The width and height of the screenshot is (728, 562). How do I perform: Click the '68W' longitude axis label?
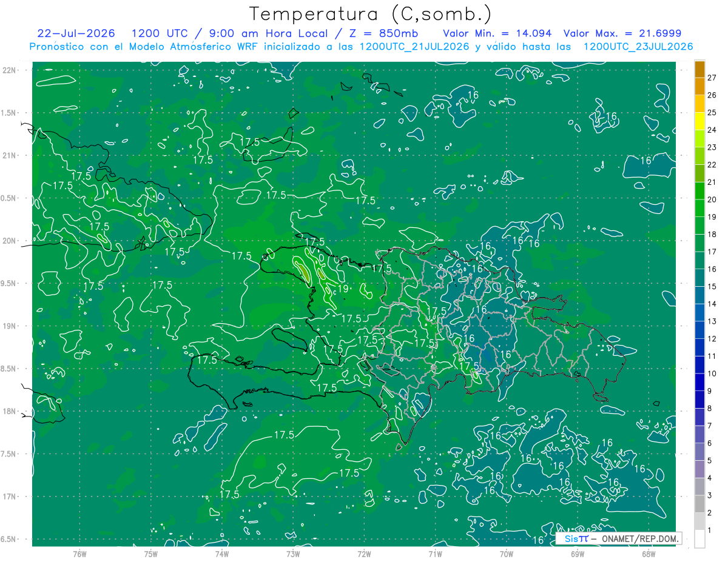(649, 554)
